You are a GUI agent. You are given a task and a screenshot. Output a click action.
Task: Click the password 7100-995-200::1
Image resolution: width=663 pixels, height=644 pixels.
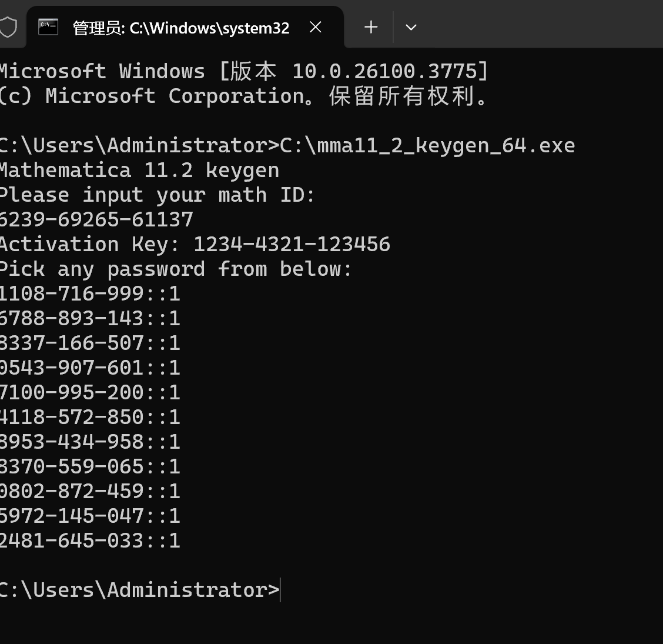pyautogui.click(x=90, y=393)
